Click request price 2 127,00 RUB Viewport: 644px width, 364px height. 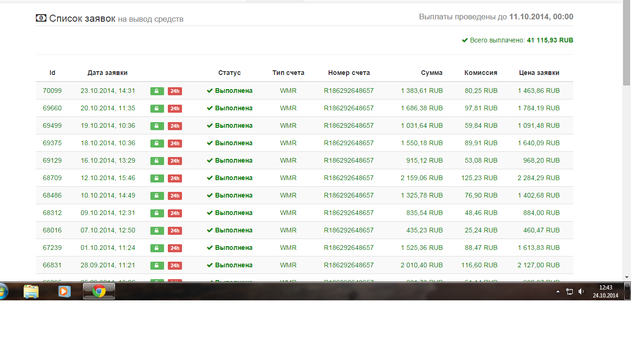(539, 265)
